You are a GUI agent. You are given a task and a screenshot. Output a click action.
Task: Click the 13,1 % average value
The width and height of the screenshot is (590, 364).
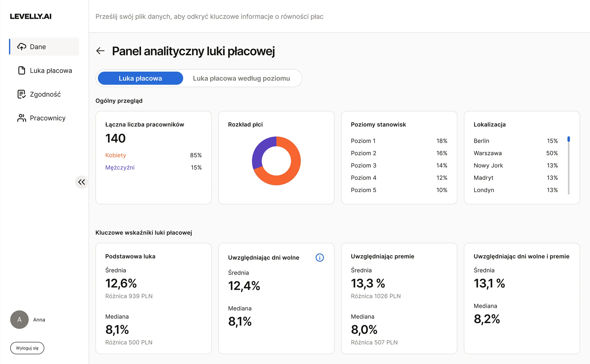[x=489, y=283]
